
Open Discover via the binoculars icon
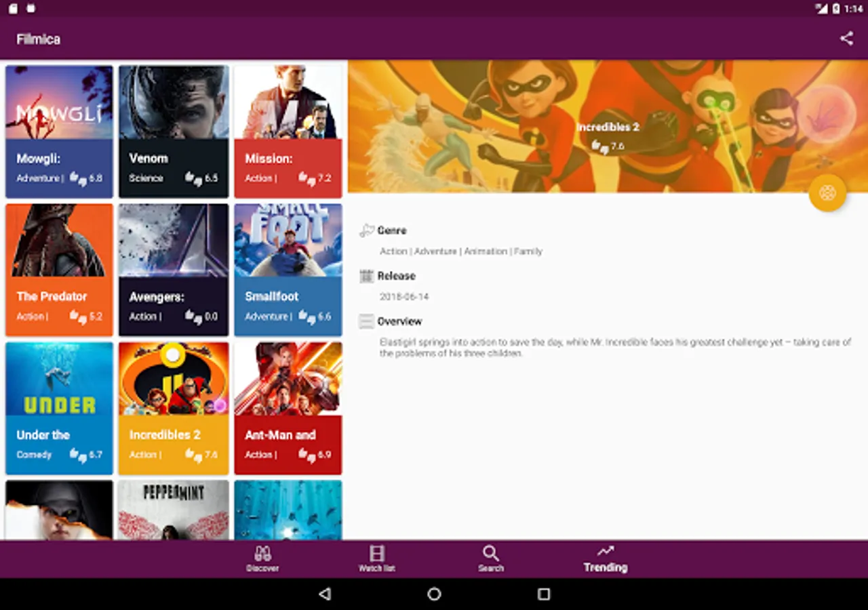click(262, 559)
